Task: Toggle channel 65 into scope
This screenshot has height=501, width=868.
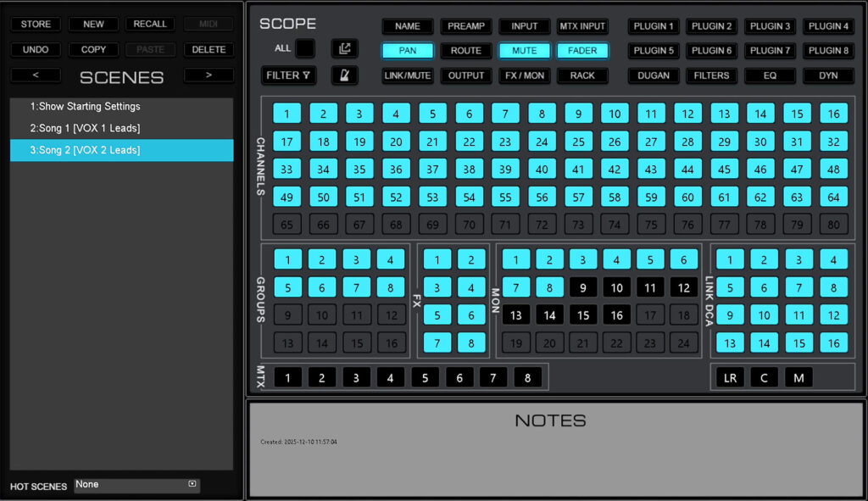Action: [x=287, y=224]
